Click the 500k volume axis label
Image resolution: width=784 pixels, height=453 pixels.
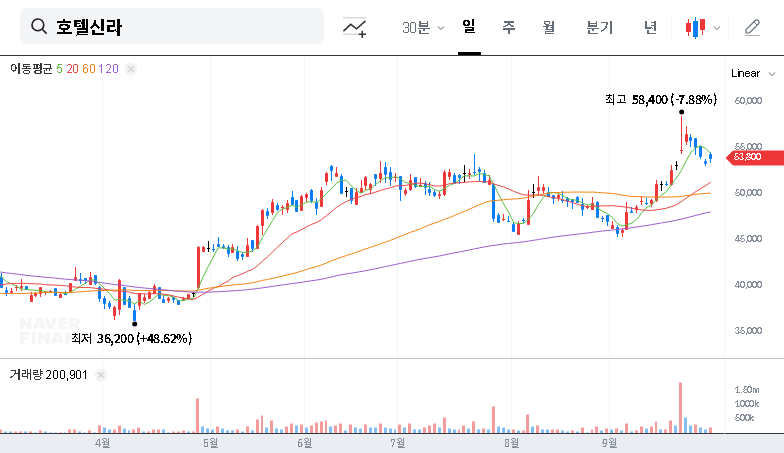(744, 418)
